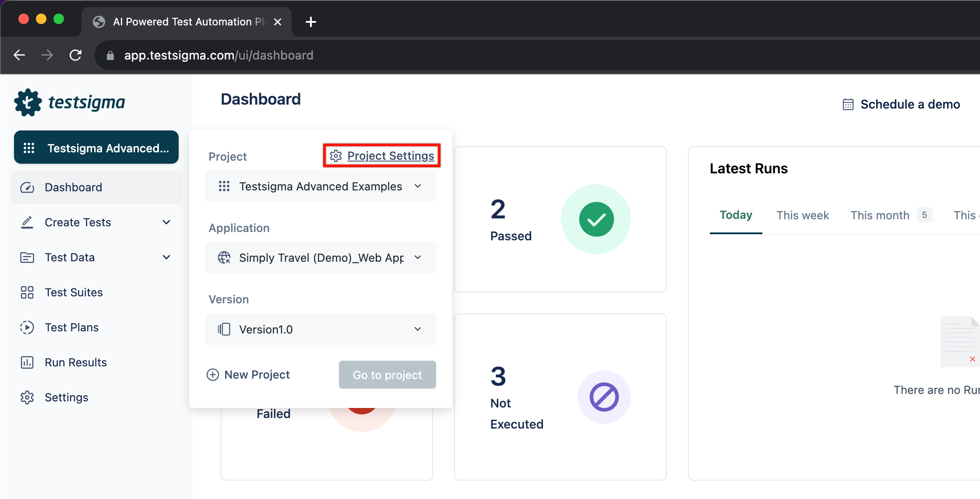980x499 pixels.
Task: Click the Latest Runs heading
Action: click(x=748, y=169)
